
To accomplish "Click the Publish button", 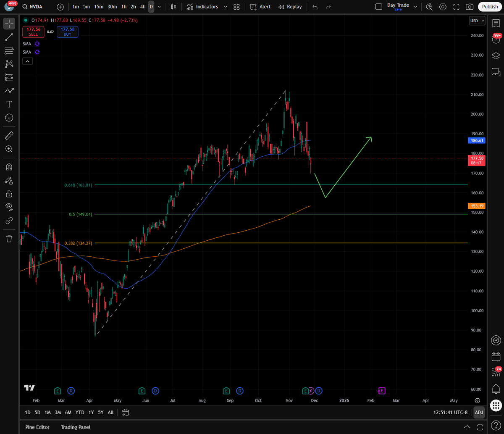I will click(x=490, y=7).
